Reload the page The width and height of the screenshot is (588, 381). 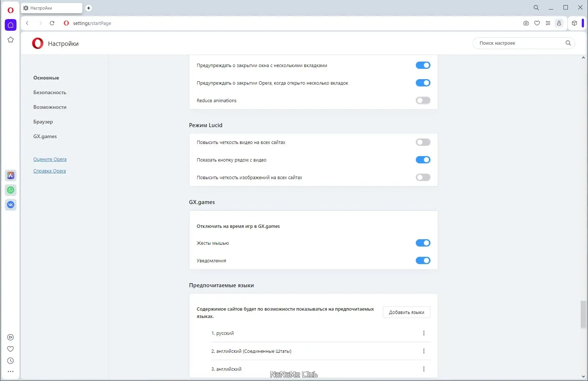(x=52, y=23)
